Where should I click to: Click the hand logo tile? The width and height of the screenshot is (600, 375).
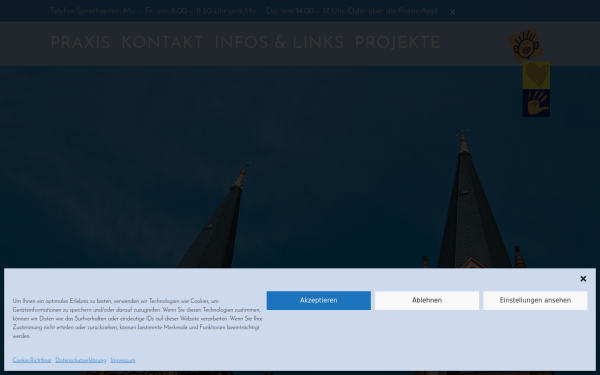pyautogui.click(x=536, y=103)
